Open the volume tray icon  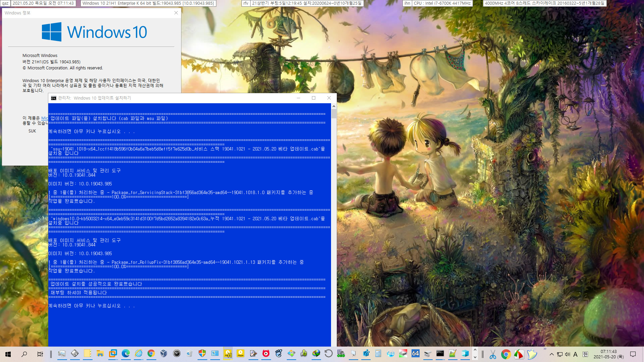(x=568, y=354)
